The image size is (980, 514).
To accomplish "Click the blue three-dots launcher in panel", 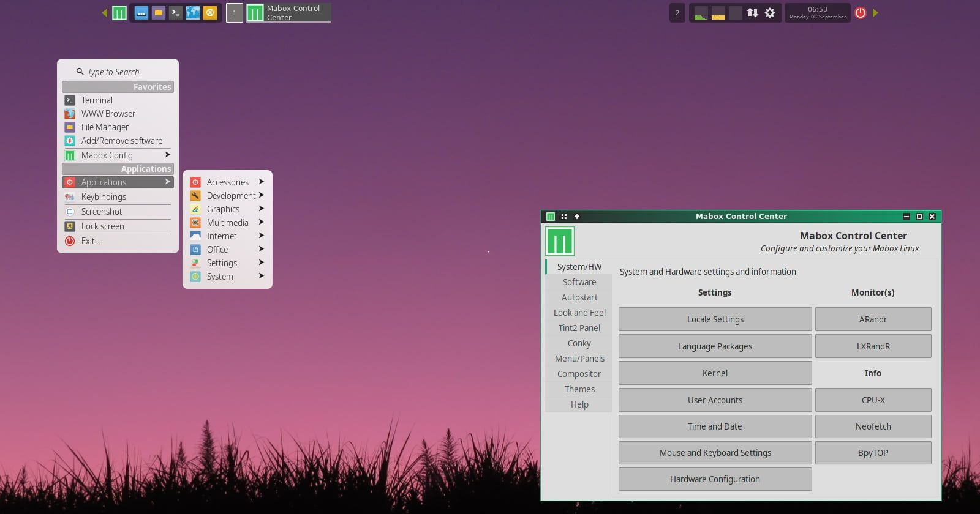I will point(141,13).
